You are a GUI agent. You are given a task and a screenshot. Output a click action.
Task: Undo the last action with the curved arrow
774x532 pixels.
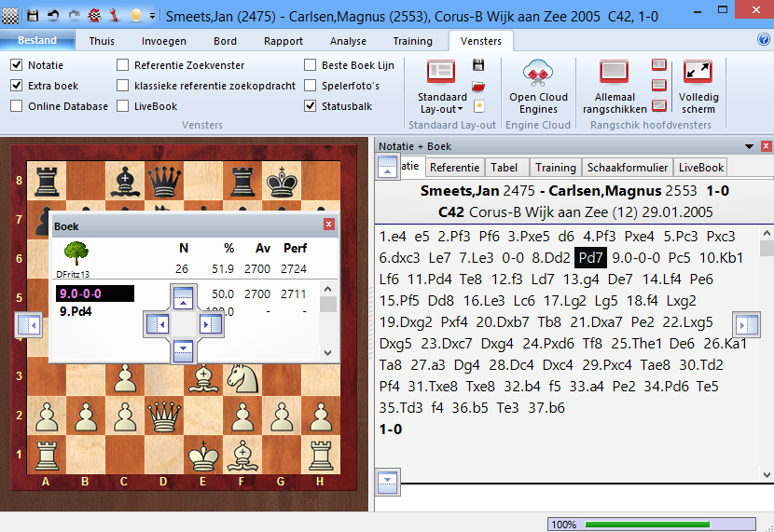(x=53, y=16)
